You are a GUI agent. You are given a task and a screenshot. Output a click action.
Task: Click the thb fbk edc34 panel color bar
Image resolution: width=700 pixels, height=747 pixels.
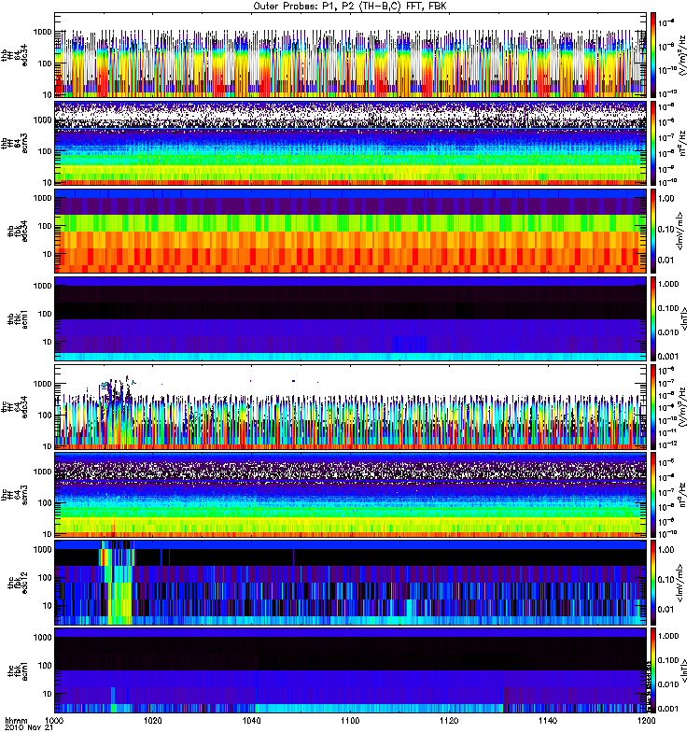653,231
